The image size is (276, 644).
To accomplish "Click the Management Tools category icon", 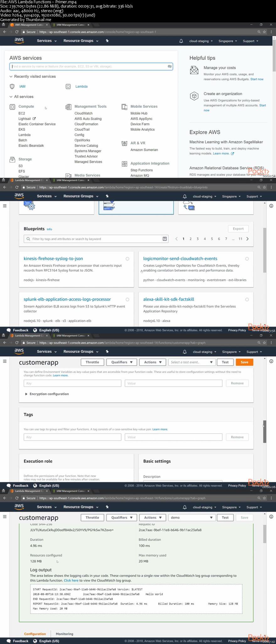I will click(68, 107).
